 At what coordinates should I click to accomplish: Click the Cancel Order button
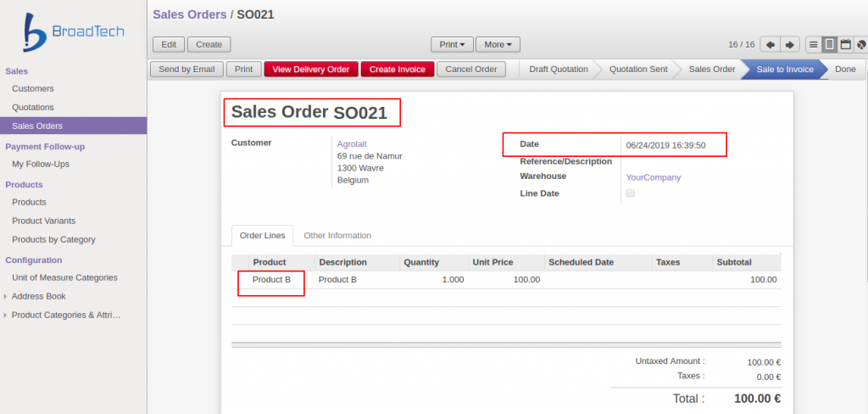point(471,70)
